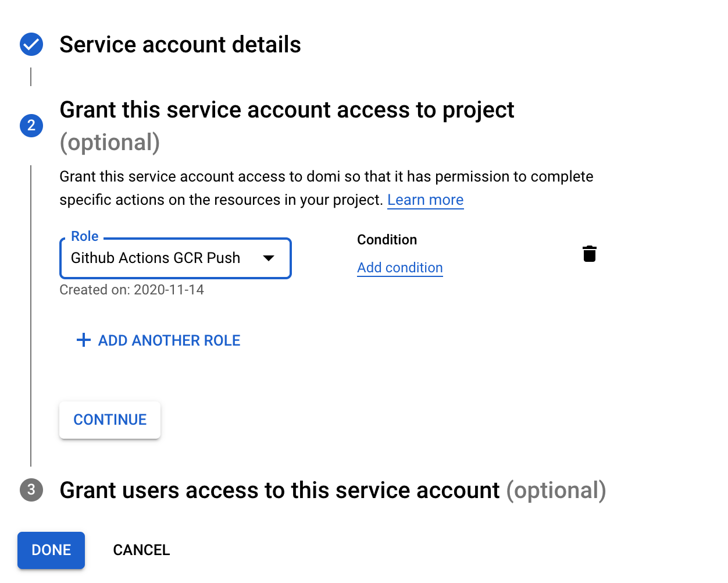Click the Role dropdown arrow

(269, 258)
